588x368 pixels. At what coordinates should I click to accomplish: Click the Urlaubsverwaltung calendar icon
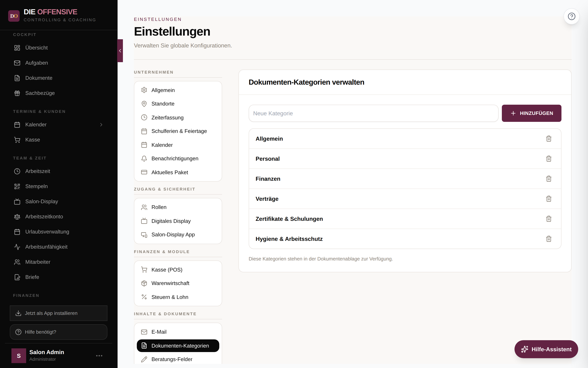pyautogui.click(x=17, y=232)
